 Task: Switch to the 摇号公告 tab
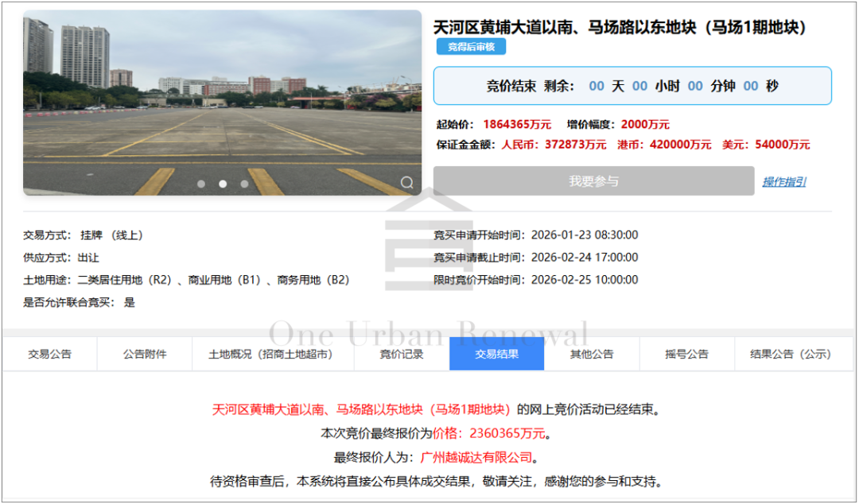coord(686,354)
